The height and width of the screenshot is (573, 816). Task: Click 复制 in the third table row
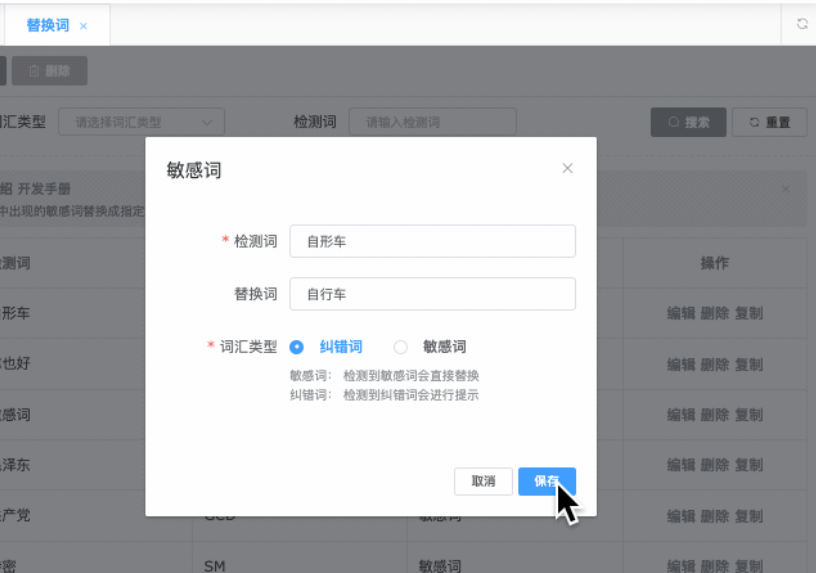(749, 414)
